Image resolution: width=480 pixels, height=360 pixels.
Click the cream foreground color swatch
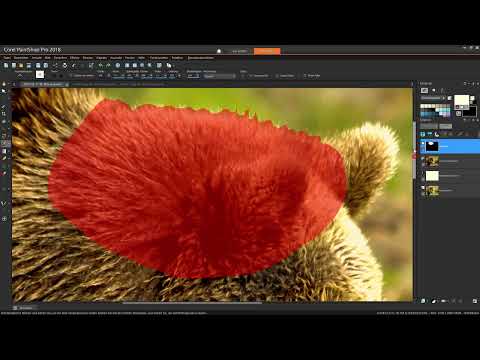click(x=461, y=101)
